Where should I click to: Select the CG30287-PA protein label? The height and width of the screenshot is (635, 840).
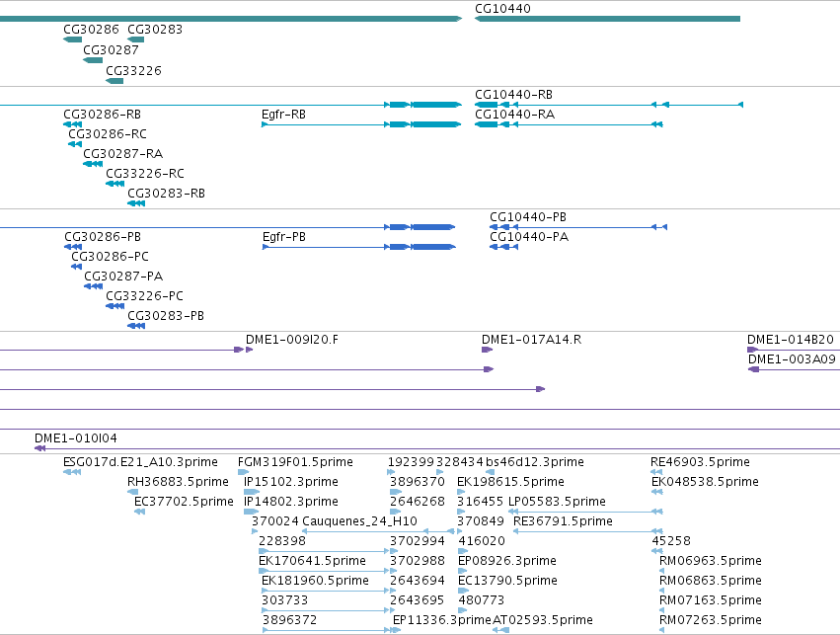tap(123, 277)
